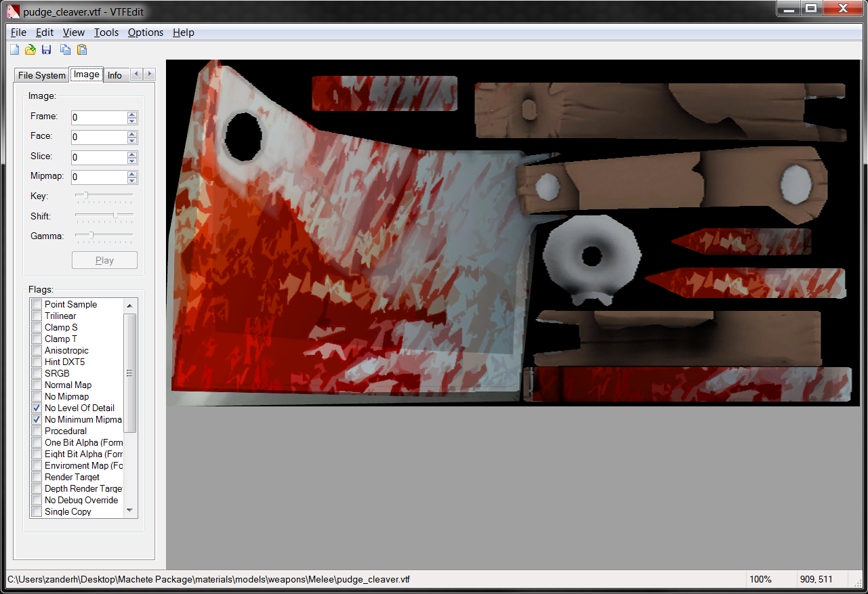
Task: Enable the SRGB flag
Action: click(x=37, y=374)
